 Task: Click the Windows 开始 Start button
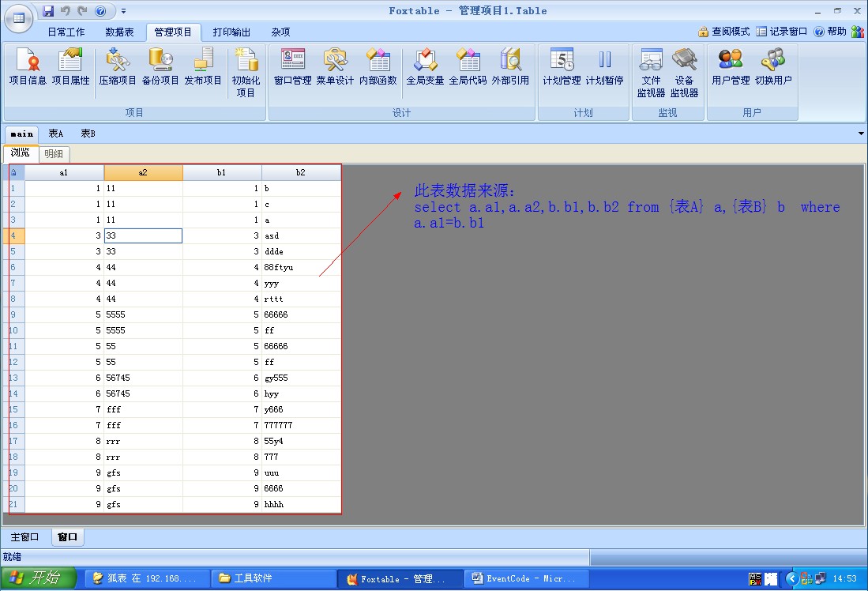click(38, 578)
